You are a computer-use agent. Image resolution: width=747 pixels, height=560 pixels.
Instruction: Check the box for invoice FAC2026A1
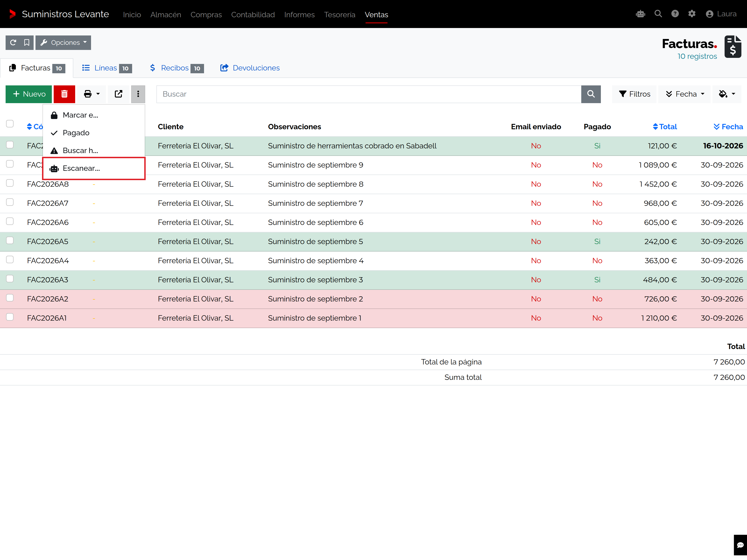click(10, 317)
